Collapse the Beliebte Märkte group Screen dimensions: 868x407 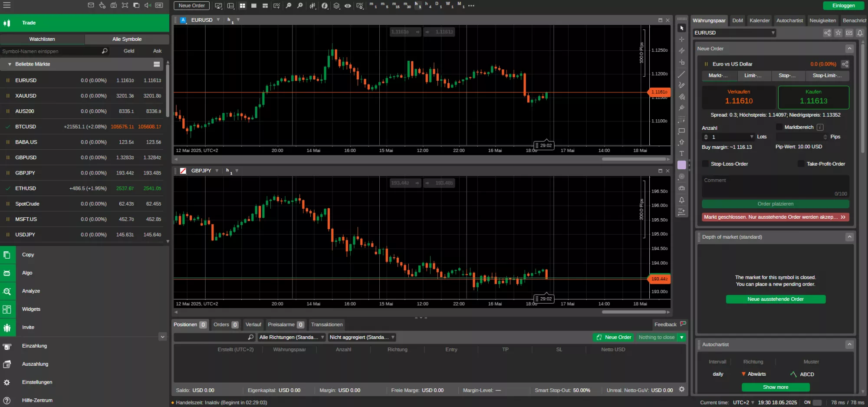10,64
